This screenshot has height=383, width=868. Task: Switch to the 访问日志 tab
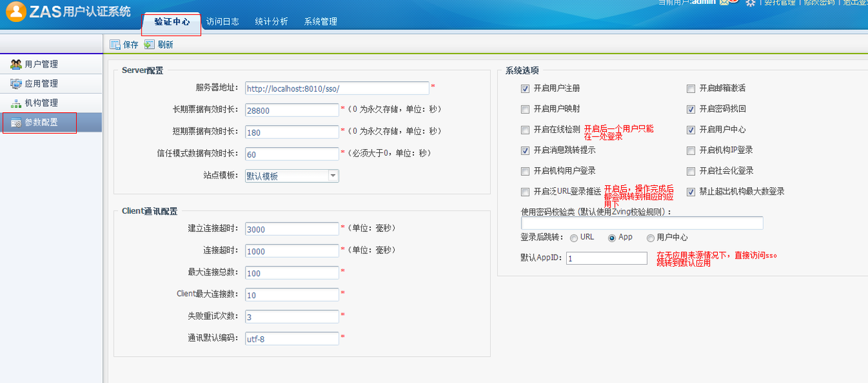coord(222,21)
